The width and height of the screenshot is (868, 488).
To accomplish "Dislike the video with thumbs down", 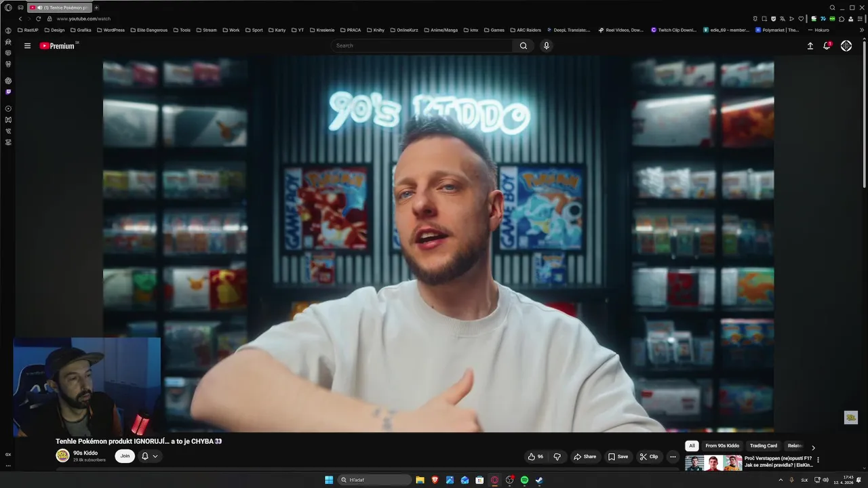I will [x=557, y=457].
